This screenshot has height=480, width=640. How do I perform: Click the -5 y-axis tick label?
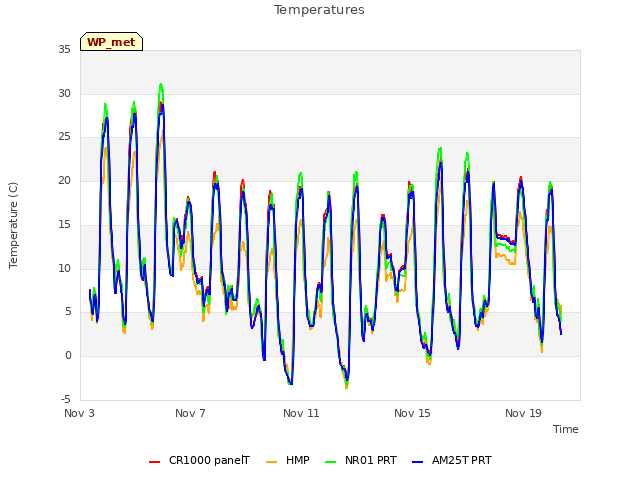tap(66, 400)
